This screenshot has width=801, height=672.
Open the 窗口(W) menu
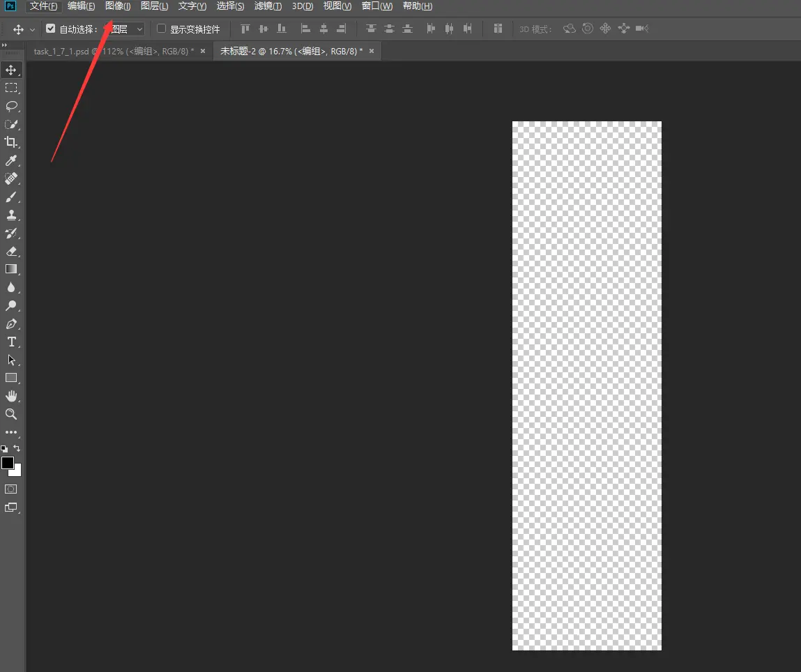tap(377, 6)
